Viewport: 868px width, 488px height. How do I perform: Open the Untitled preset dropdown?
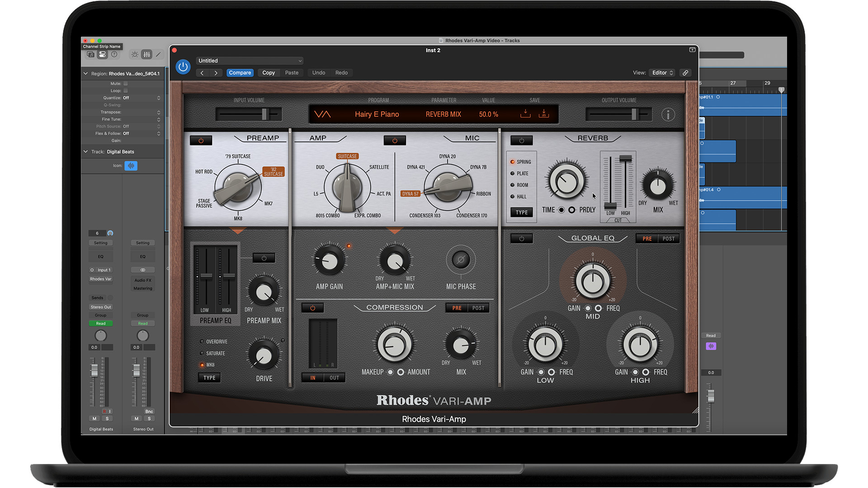250,61
